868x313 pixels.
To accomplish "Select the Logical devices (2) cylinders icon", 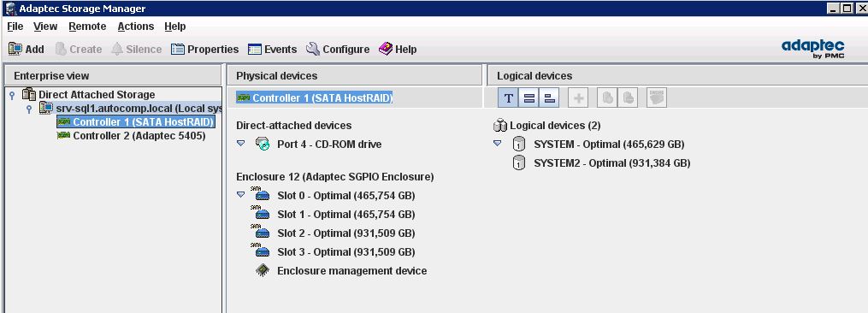I will [x=500, y=126].
